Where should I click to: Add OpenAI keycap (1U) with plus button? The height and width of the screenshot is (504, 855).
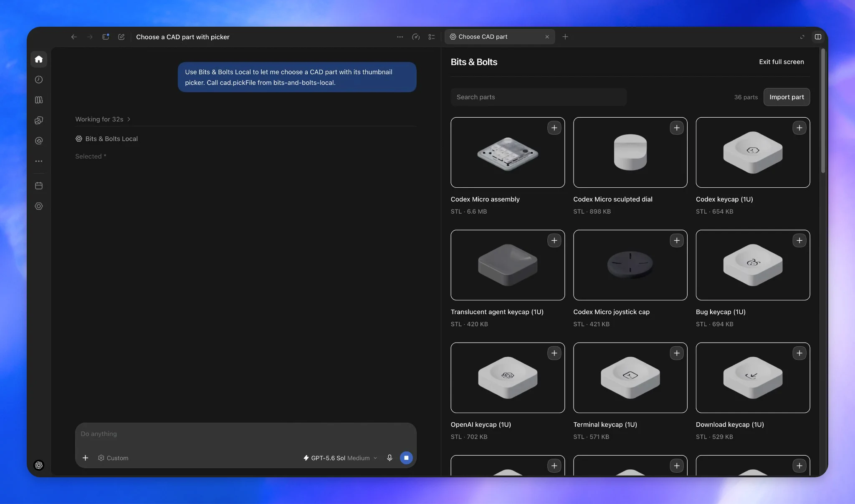click(x=554, y=353)
